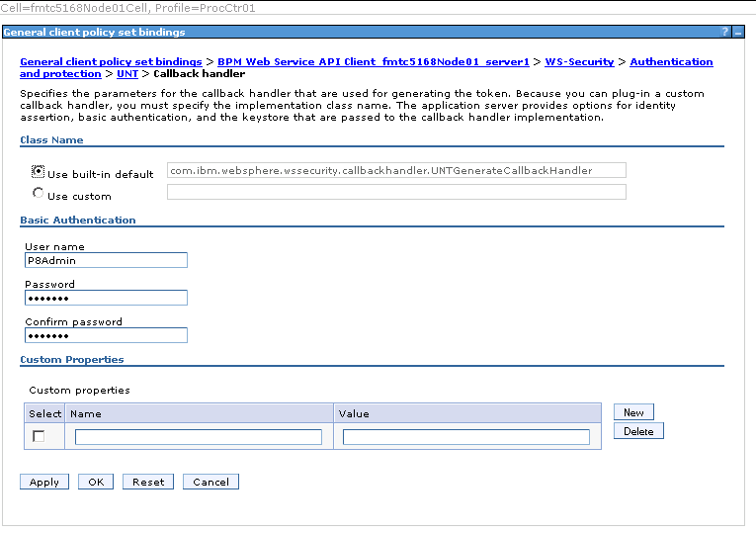The height and width of the screenshot is (533, 756).
Task: Focus the Password input field
Action: (106, 298)
